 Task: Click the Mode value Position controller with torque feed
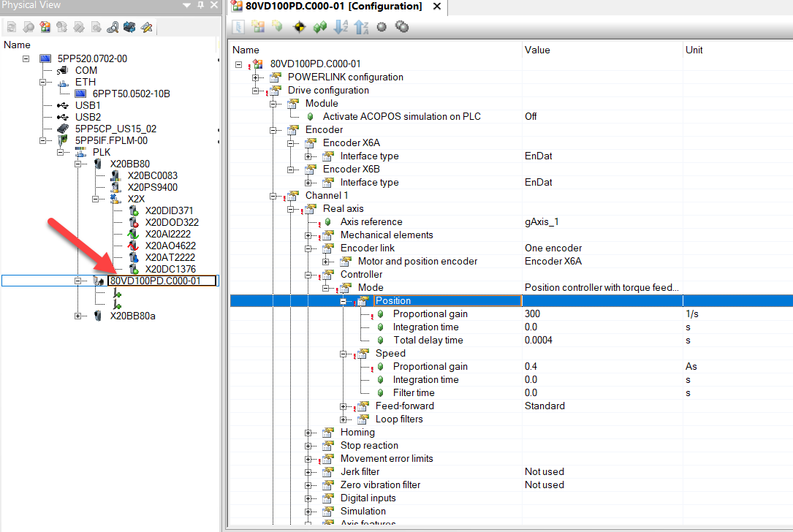coord(602,288)
